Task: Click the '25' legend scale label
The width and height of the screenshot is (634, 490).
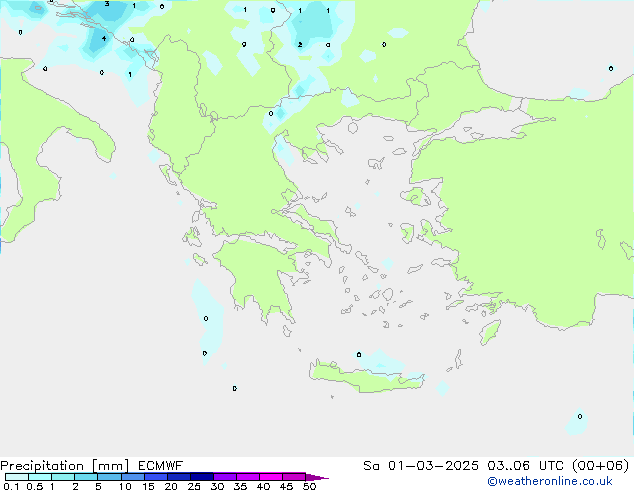Action: point(194,486)
